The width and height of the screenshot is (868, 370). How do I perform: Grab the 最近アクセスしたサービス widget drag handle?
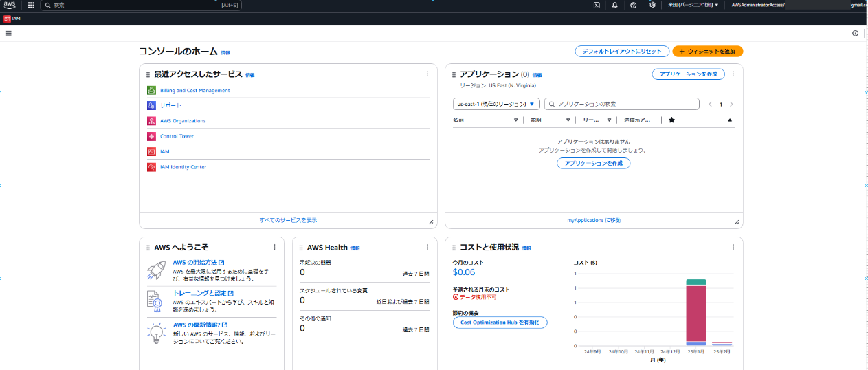coord(148,74)
